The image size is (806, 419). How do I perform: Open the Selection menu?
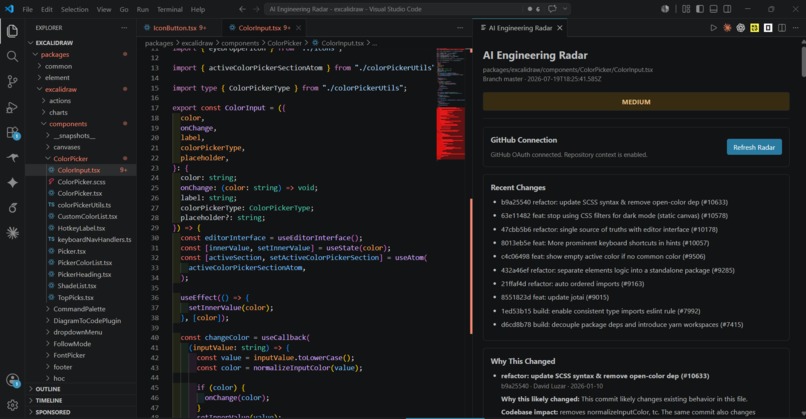coord(75,9)
